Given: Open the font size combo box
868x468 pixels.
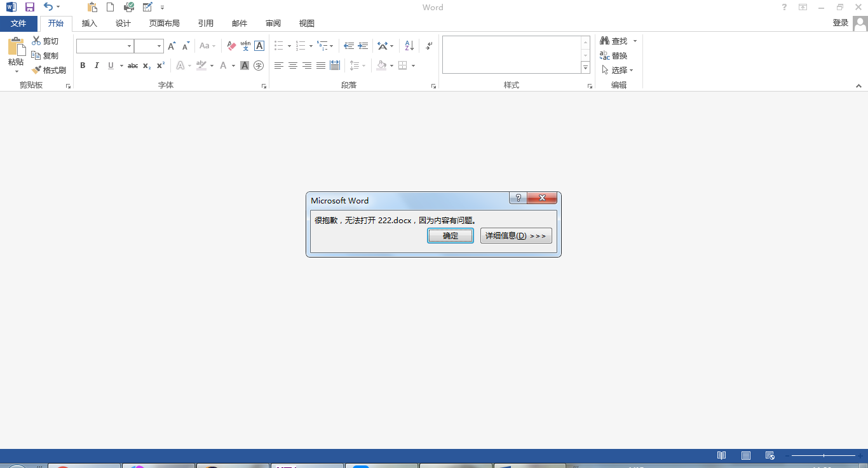Looking at the screenshot, I should point(149,46).
